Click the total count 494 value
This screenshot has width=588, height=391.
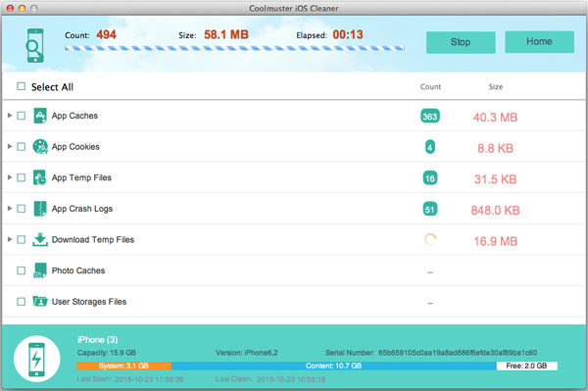click(106, 35)
